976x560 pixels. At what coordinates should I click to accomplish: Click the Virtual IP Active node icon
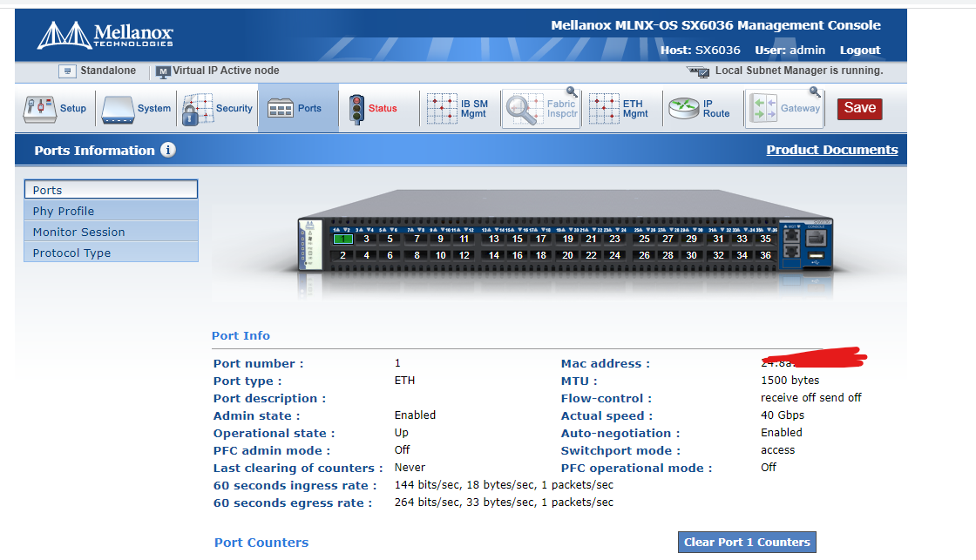pyautogui.click(x=163, y=71)
